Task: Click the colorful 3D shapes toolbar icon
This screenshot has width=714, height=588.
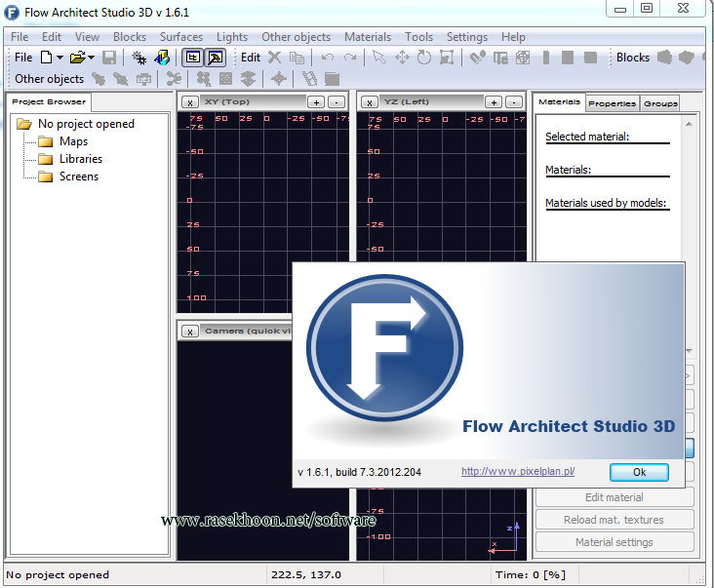Action: click(x=162, y=58)
